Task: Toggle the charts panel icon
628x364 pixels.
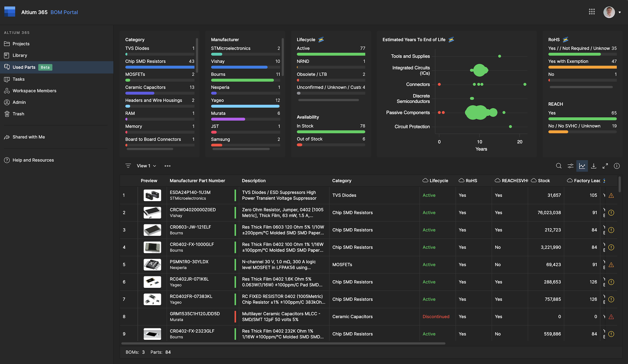Action: [x=582, y=166]
